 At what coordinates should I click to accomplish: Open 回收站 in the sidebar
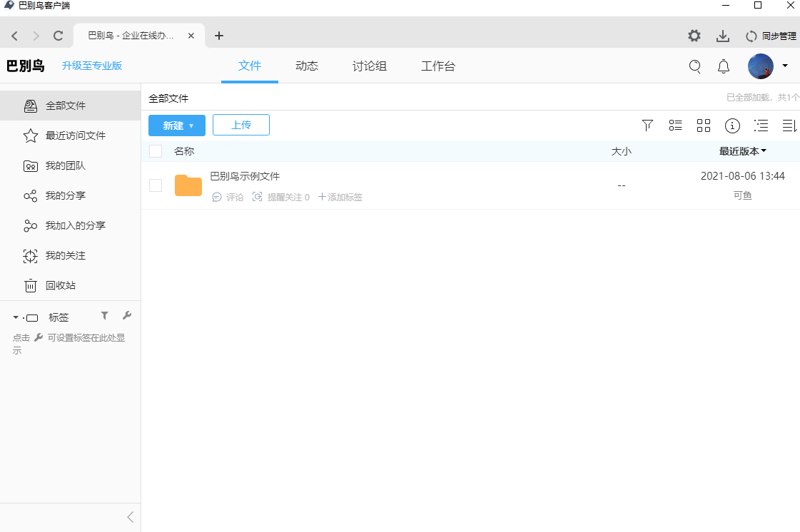coord(61,285)
